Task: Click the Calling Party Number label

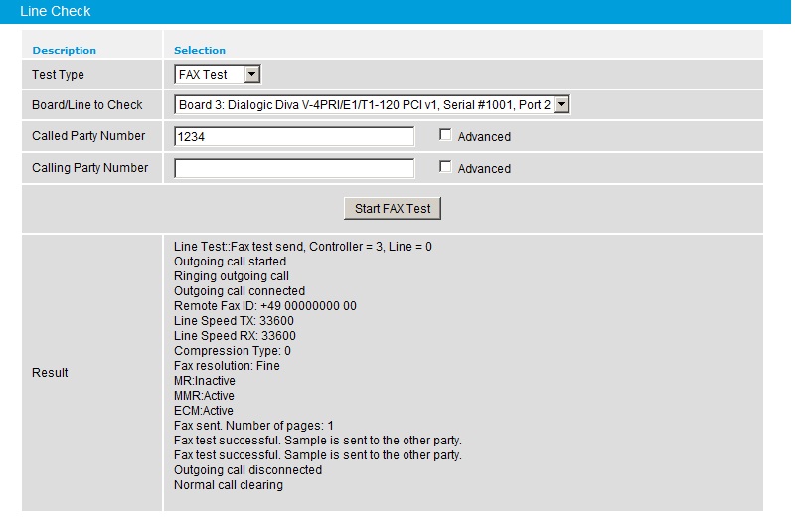Action: pos(89,168)
